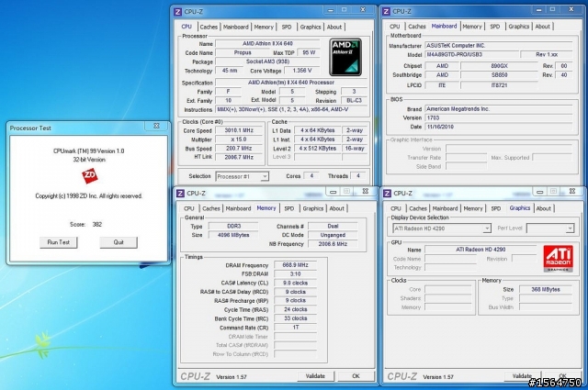Screen dimensions: 588x390
Task: Click the Threads count field showing 4
Action: [358, 175]
